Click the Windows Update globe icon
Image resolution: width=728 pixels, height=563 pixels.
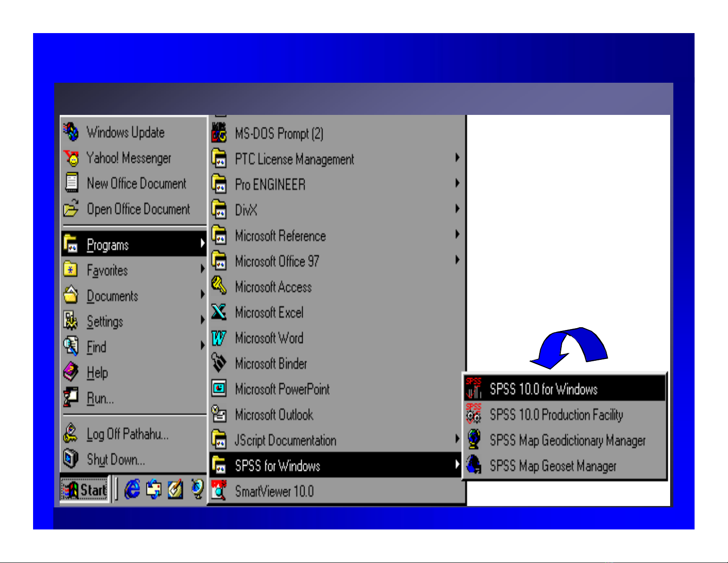click(x=71, y=132)
